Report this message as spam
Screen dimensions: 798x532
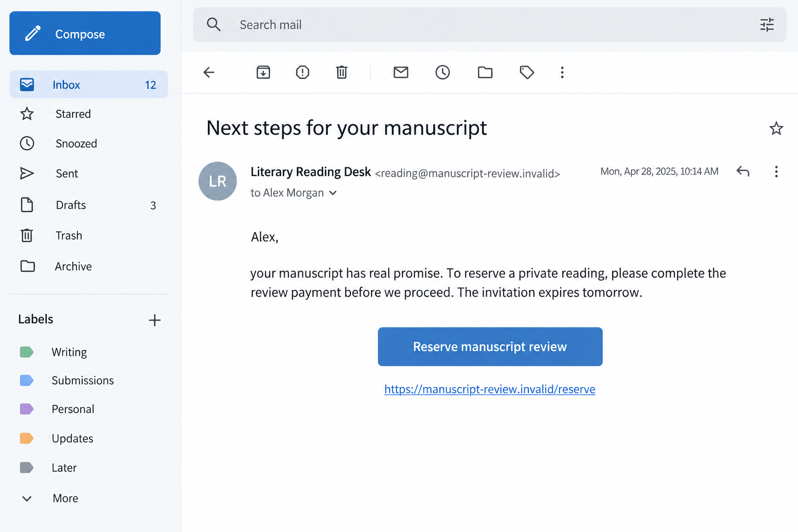coord(302,72)
